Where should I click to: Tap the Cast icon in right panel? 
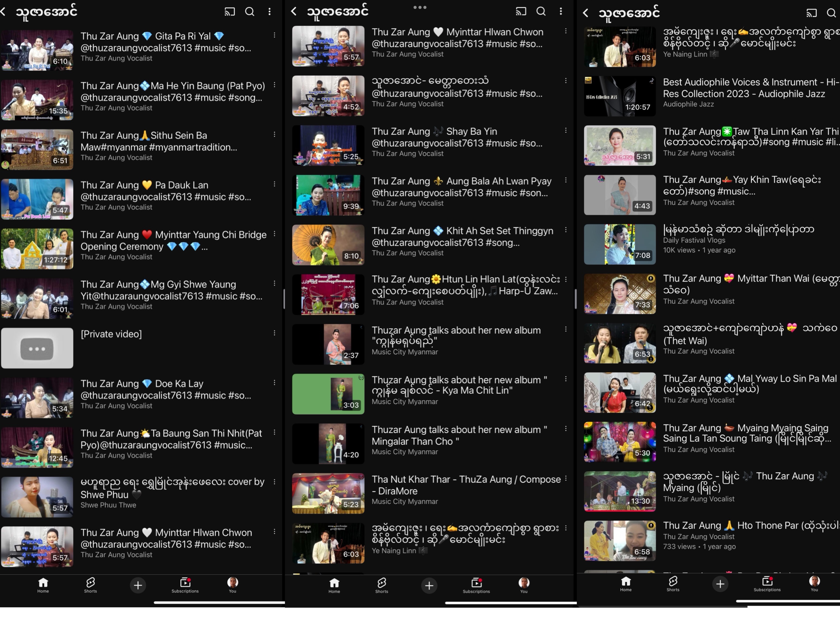coord(811,13)
